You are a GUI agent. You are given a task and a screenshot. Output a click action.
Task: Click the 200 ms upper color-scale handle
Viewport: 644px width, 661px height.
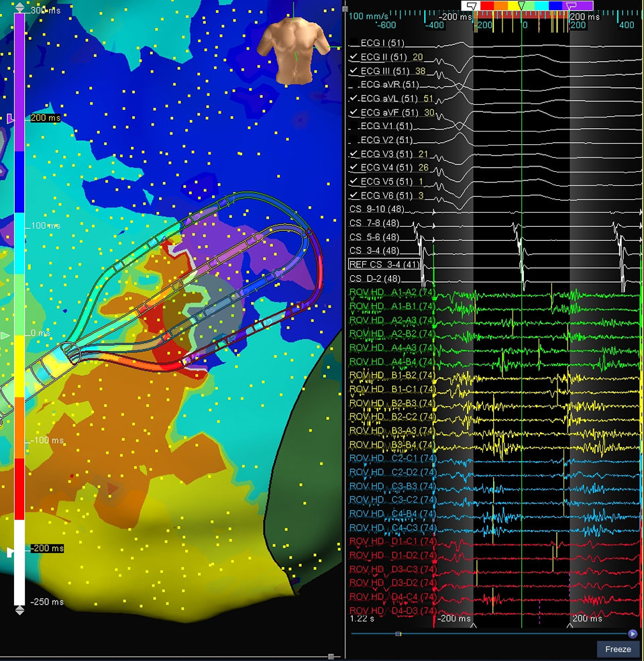click(11, 118)
